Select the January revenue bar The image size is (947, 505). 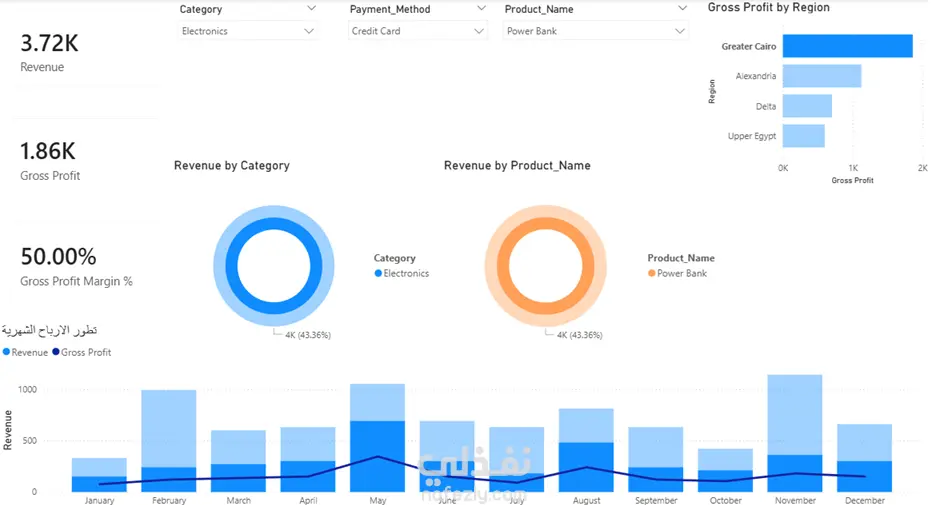point(99,474)
